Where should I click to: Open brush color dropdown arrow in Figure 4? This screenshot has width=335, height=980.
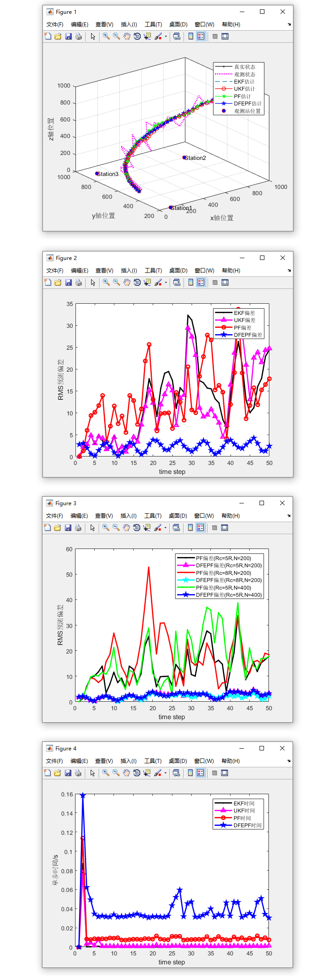pyautogui.click(x=165, y=773)
